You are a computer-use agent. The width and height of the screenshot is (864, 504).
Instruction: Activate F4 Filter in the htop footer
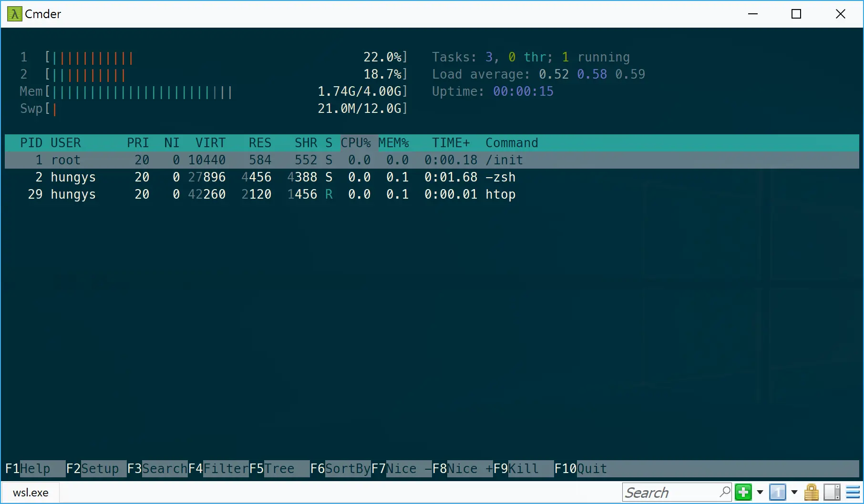click(x=218, y=469)
